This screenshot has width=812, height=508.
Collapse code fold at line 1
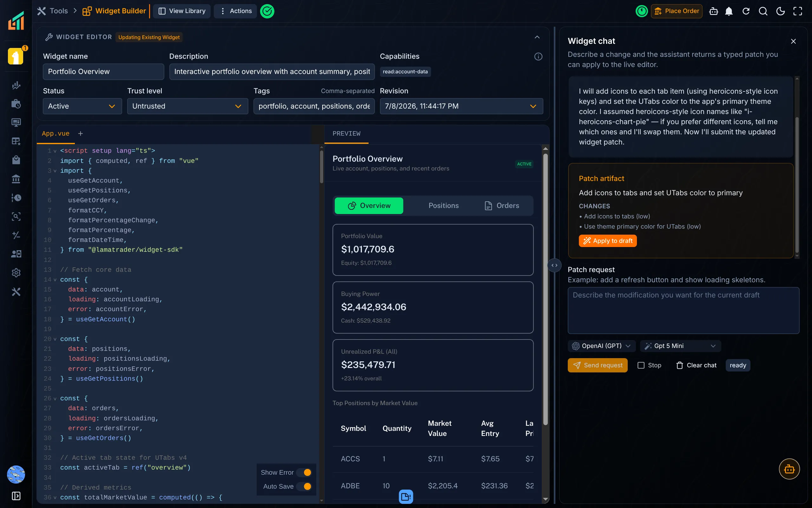point(55,151)
